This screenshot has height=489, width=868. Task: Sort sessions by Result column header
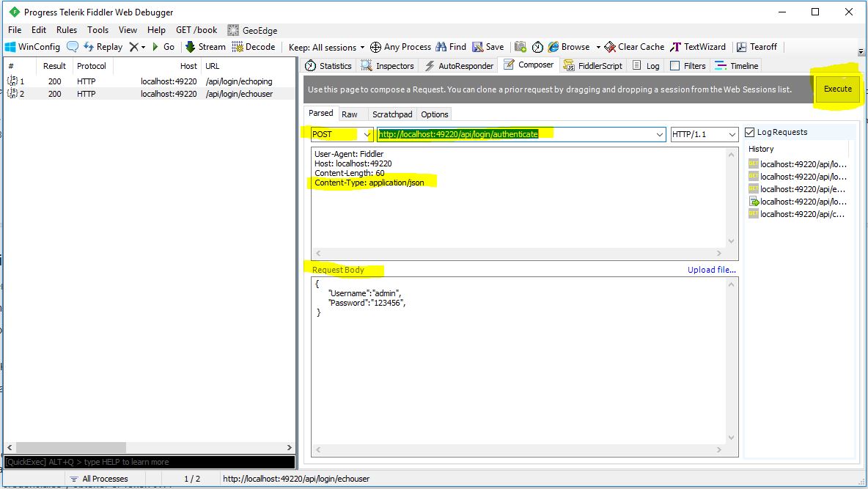pos(54,66)
